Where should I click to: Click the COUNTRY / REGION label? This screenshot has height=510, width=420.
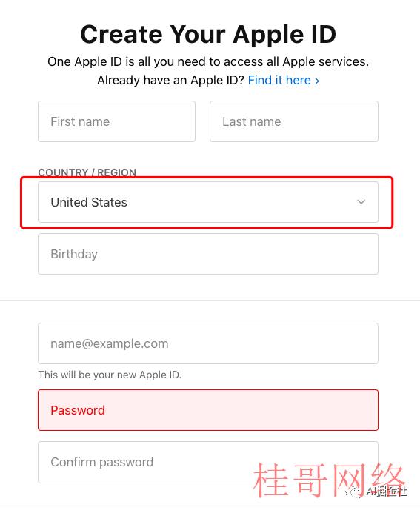click(87, 172)
